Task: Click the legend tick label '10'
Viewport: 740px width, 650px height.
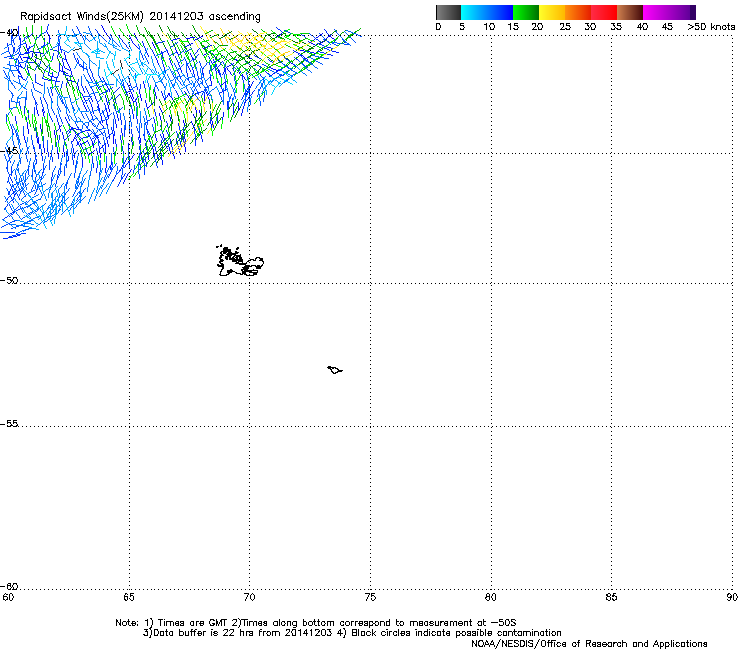Action: pyautogui.click(x=489, y=27)
